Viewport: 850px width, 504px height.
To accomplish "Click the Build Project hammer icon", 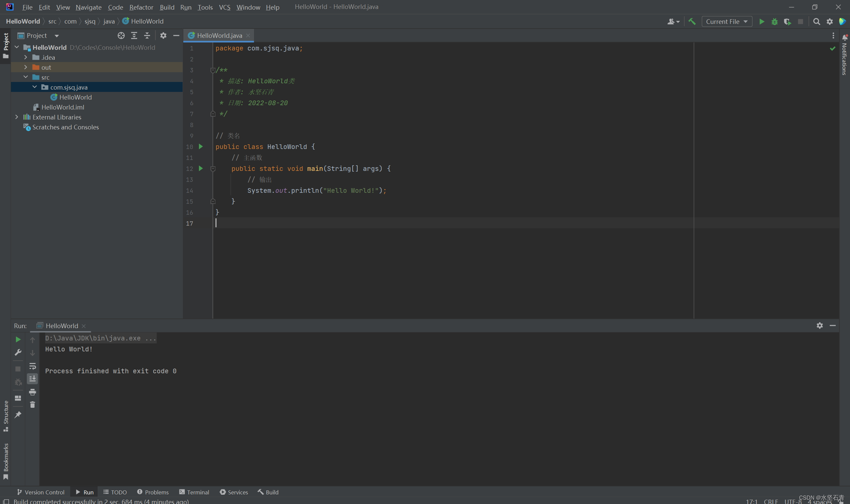I will (x=692, y=21).
